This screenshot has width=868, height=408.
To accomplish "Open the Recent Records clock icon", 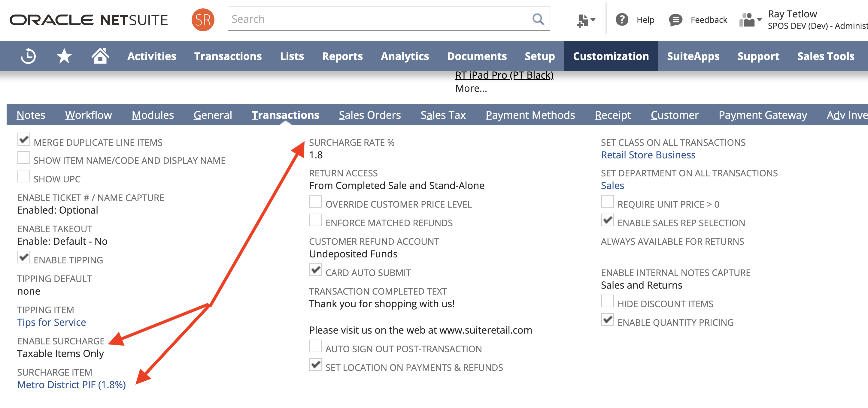I will point(28,56).
